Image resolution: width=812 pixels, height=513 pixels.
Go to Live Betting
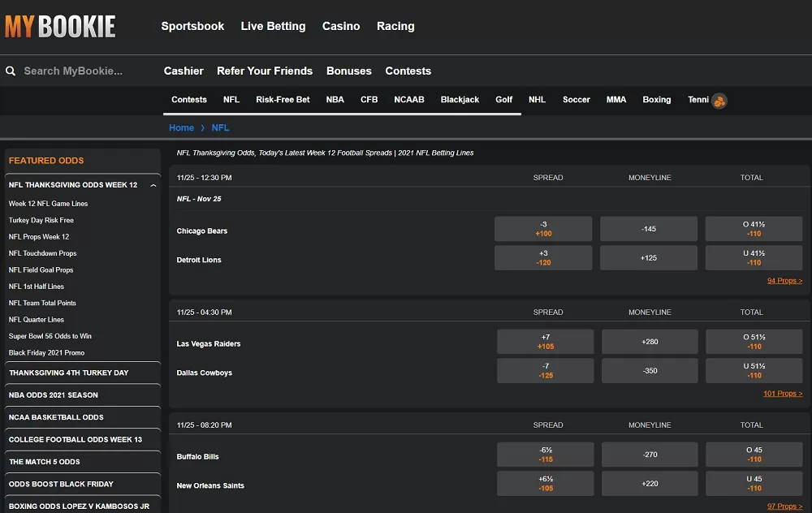pyautogui.click(x=273, y=26)
